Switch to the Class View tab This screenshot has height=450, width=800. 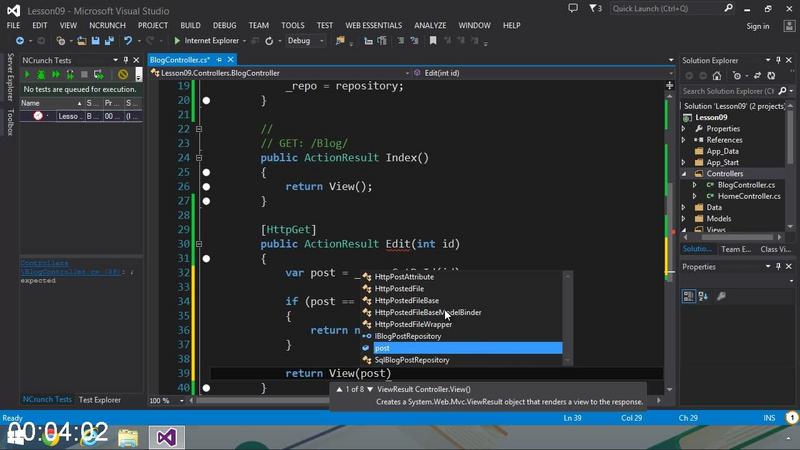click(776, 249)
